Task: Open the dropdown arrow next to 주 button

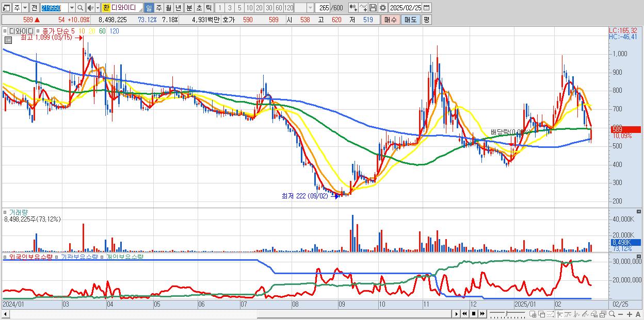Action: pos(25,8)
